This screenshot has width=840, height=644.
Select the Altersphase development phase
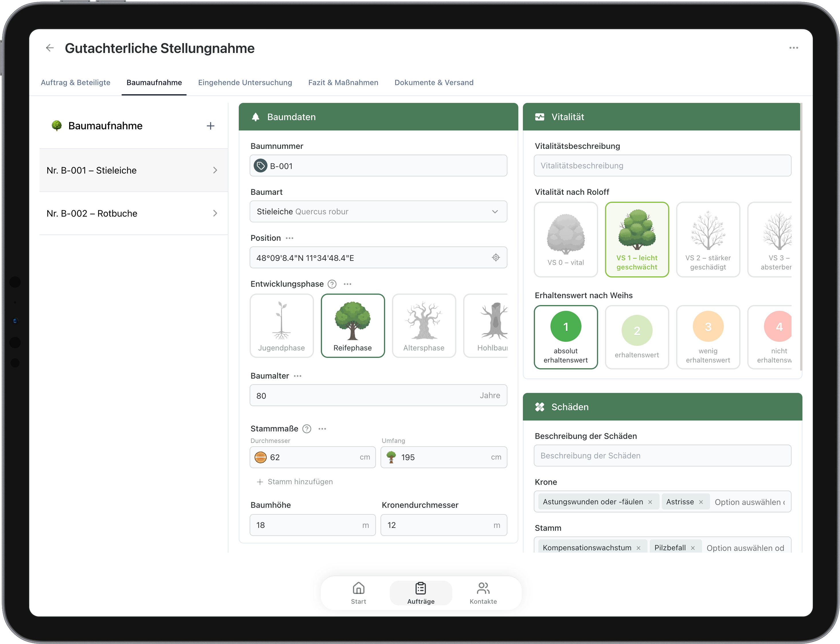[x=424, y=325]
